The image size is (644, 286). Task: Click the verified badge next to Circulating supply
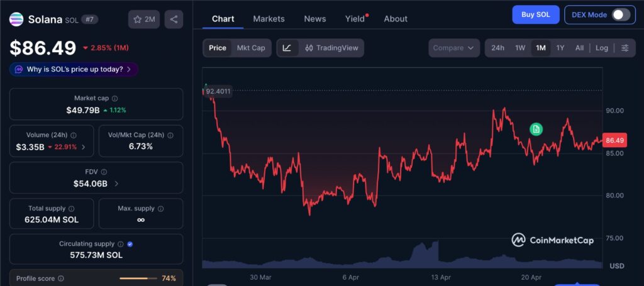130,244
